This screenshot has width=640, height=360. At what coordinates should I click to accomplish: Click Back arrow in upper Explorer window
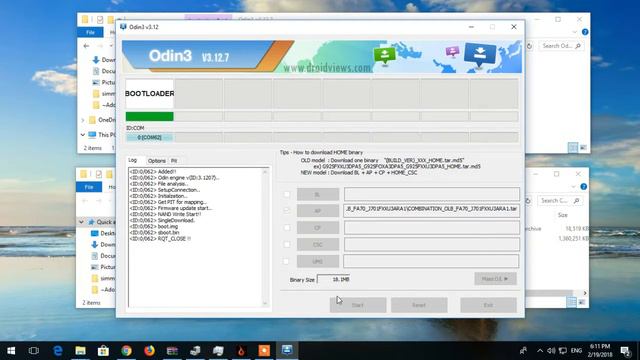(x=86, y=46)
